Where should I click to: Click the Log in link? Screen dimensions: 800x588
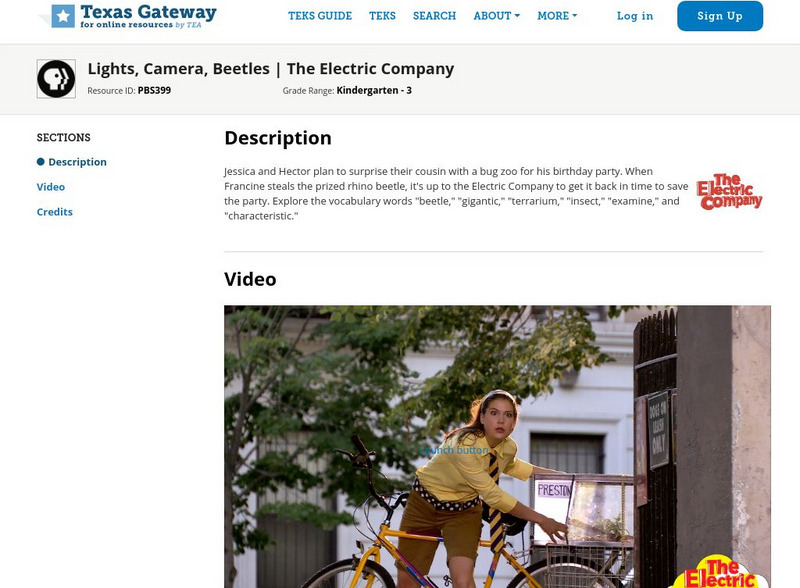(x=635, y=16)
